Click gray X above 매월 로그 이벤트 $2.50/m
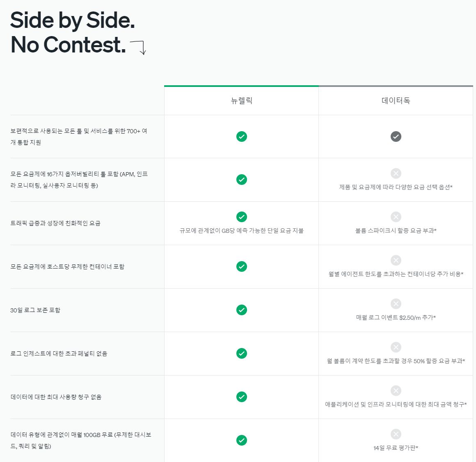The height and width of the screenshot is (462, 476). 396,304
